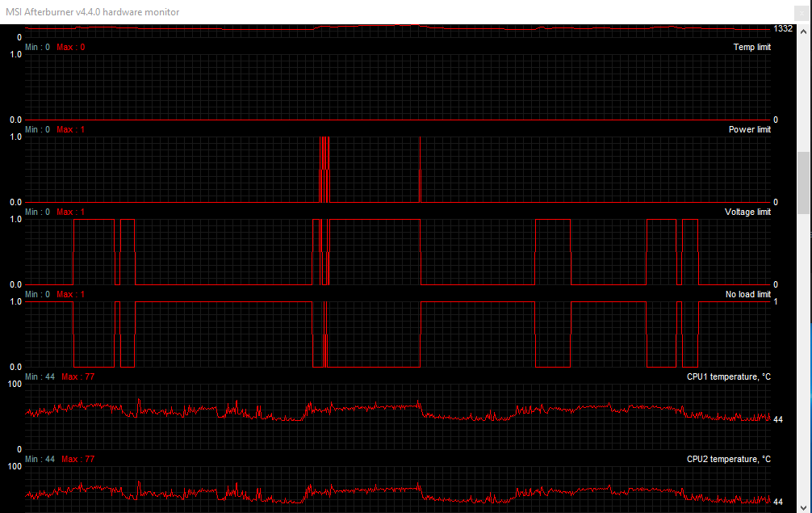Image resolution: width=812 pixels, height=513 pixels.
Task: Select the CPU1 temperature graph label
Action: pyautogui.click(x=729, y=376)
